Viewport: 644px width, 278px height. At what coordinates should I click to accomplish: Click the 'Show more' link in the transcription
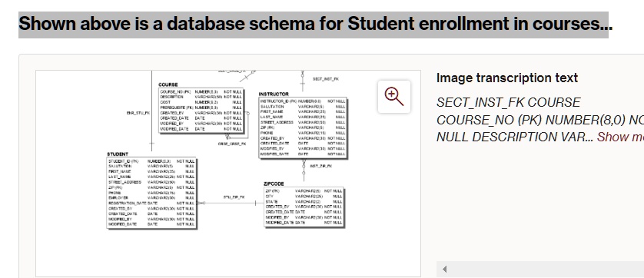point(620,137)
